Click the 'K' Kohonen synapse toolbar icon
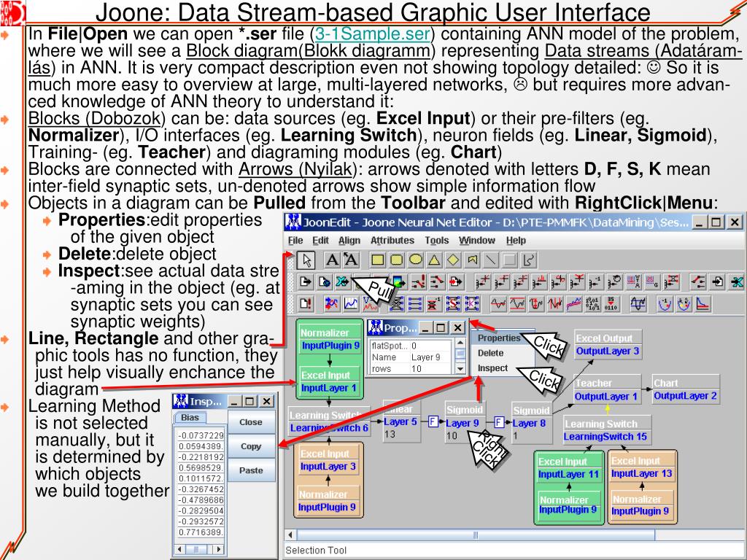Image resolution: width=747 pixels, height=560 pixels. 472,303
